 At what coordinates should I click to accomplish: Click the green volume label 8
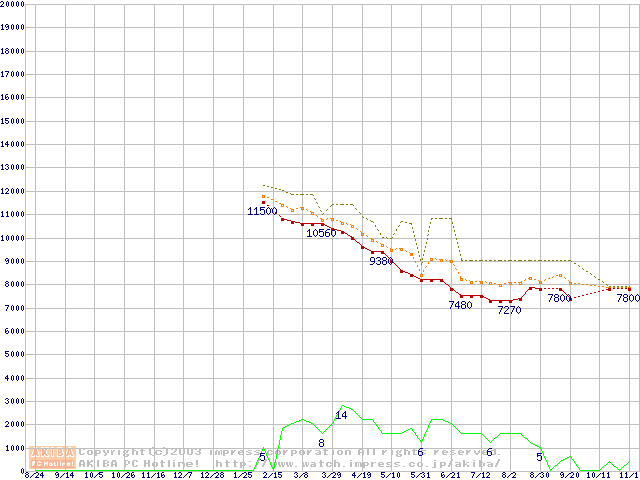coord(321,443)
